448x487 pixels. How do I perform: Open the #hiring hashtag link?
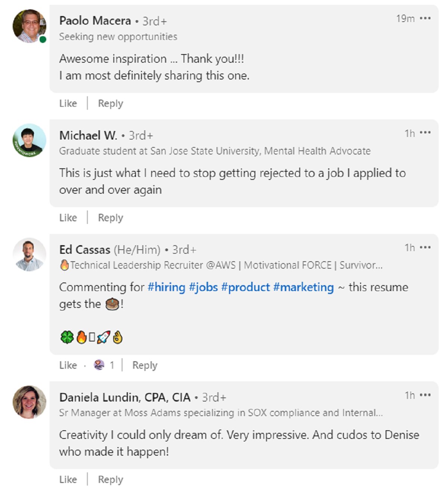(167, 287)
